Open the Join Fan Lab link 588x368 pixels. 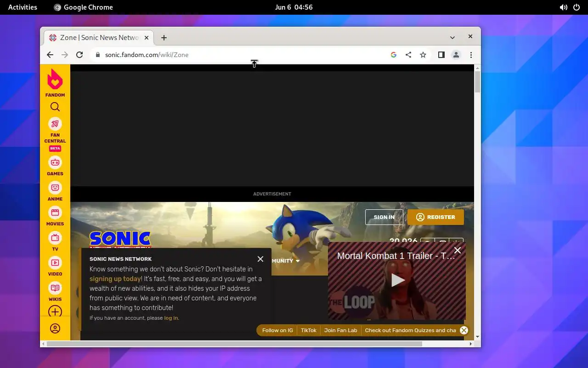tap(340, 330)
